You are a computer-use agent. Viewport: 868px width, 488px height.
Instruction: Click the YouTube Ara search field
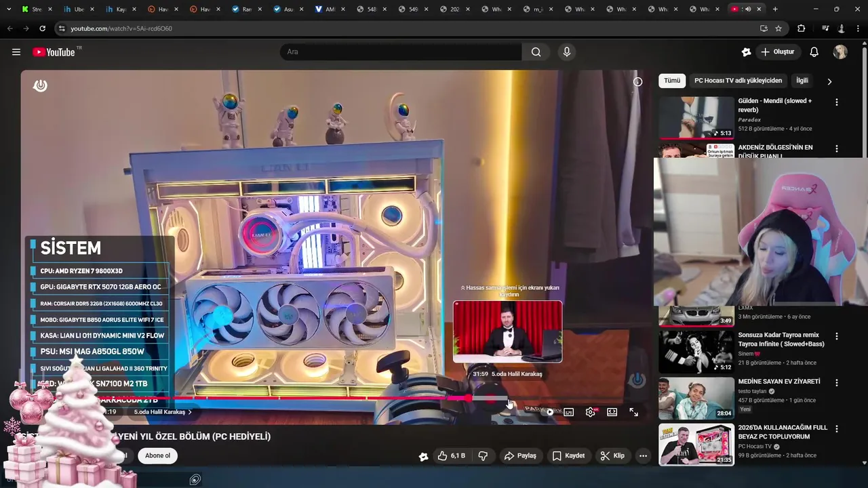point(401,52)
